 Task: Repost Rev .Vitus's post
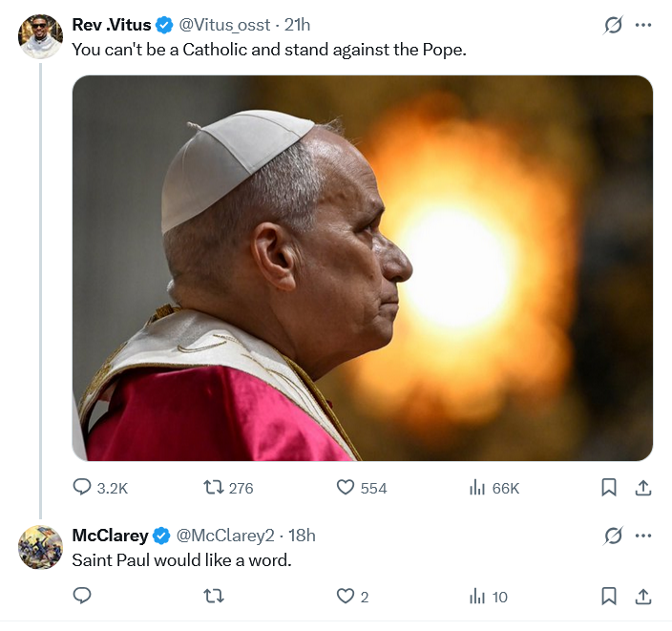pos(215,488)
